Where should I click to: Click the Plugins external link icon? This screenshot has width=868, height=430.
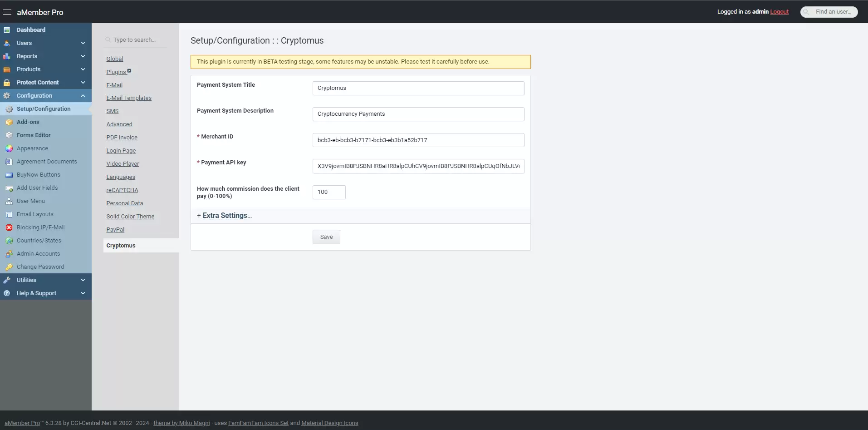pos(129,71)
